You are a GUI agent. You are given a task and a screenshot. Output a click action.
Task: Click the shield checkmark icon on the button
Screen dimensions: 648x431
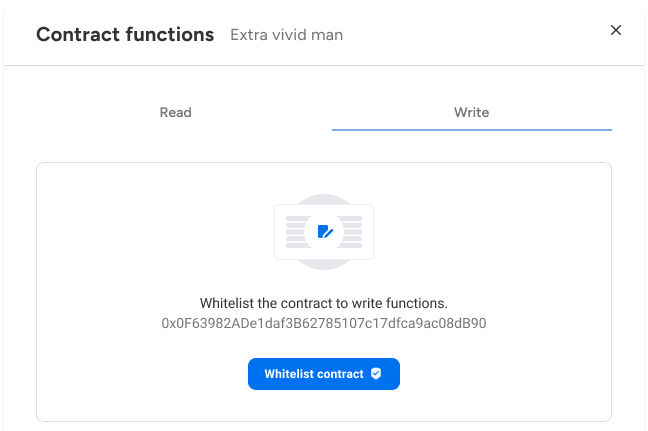tap(376, 374)
